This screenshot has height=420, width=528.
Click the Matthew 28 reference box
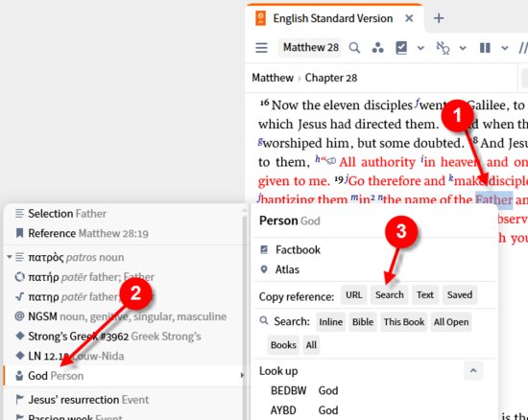pyautogui.click(x=310, y=47)
